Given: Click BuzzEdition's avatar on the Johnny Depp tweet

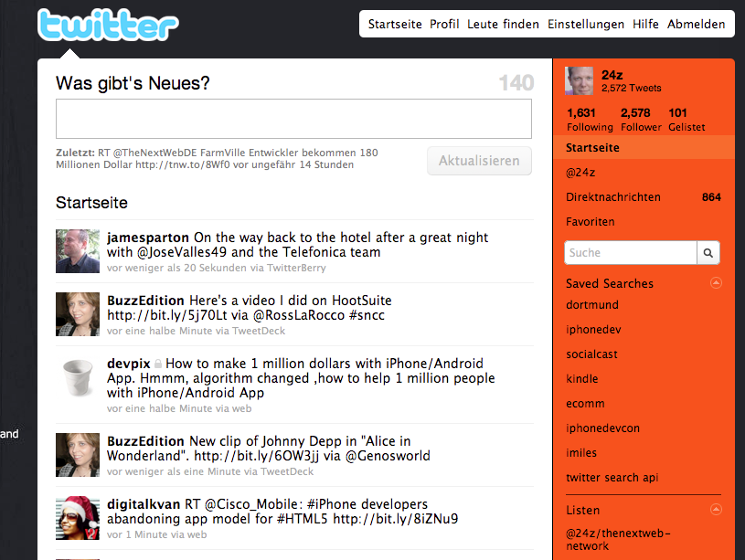Looking at the screenshot, I should tap(78, 455).
